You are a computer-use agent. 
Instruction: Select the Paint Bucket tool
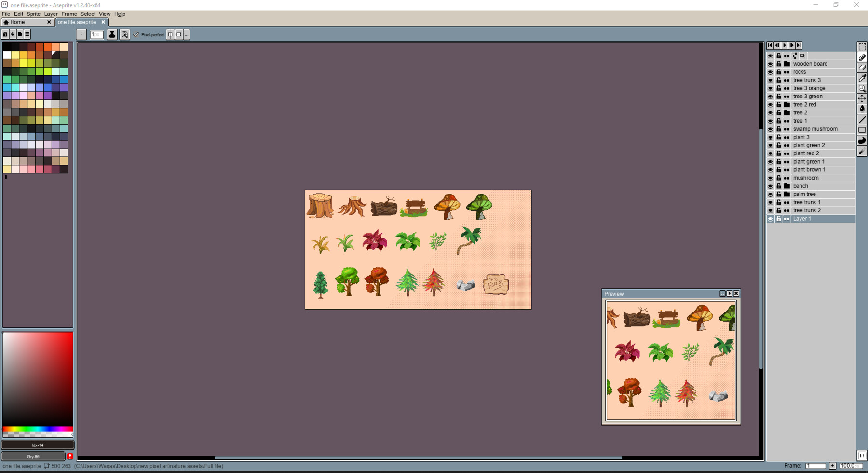(x=863, y=109)
